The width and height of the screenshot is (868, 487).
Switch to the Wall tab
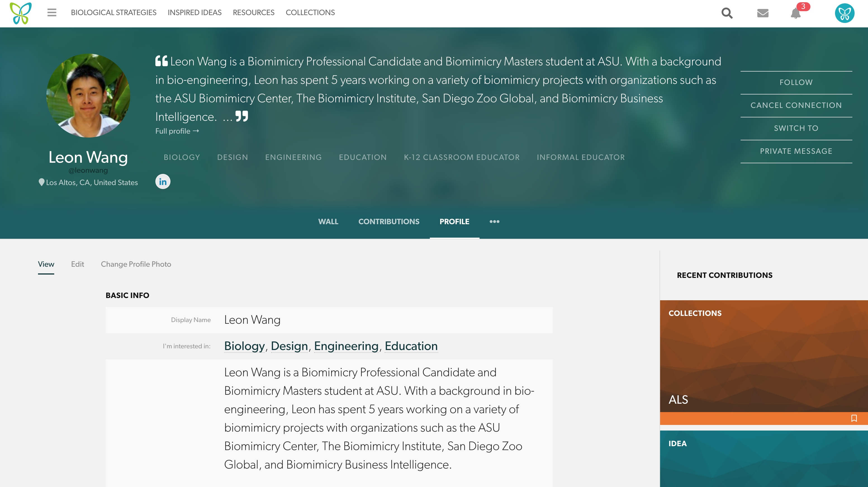coord(328,221)
